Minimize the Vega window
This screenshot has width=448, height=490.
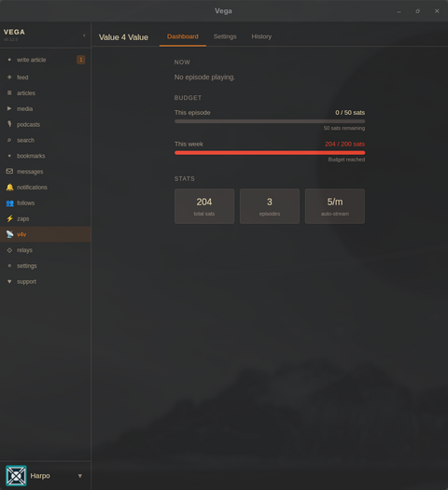(x=399, y=11)
